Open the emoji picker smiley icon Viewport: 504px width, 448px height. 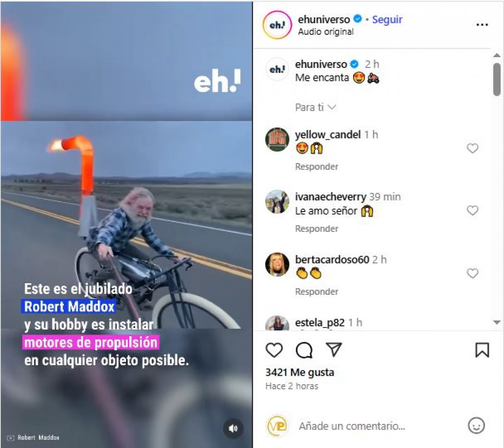pyautogui.click(x=476, y=426)
